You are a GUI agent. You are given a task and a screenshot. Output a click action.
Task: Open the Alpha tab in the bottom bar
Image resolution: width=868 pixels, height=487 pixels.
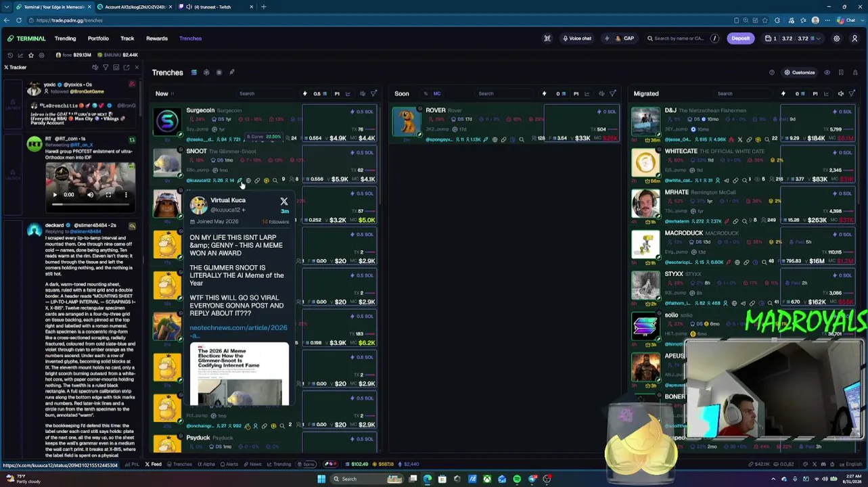[x=206, y=464]
